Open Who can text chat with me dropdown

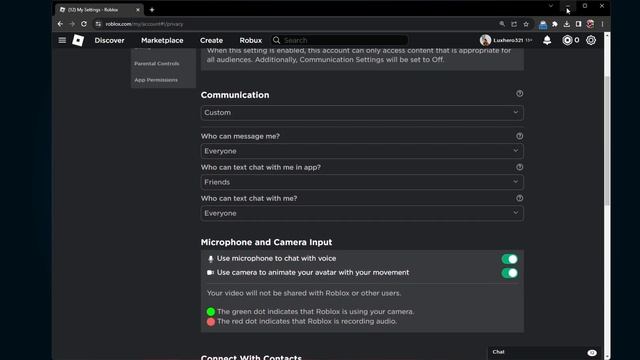tap(362, 213)
